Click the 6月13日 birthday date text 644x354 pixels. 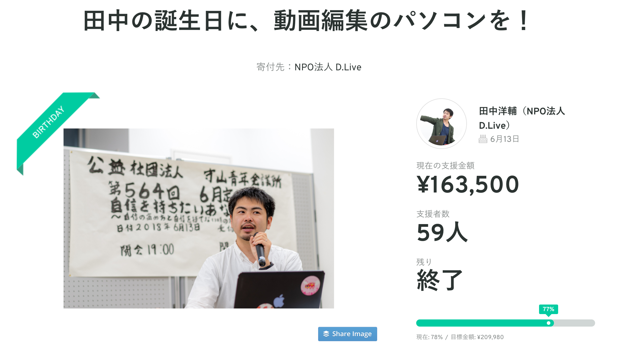tap(504, 139)
